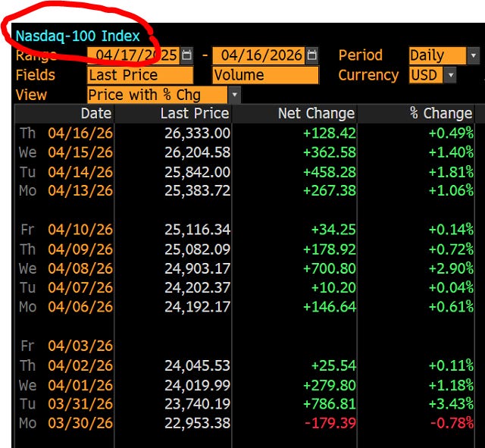Select the 04/01/26 date cell
The width and height of the screenshot is (485, 448).
point(80,385)
